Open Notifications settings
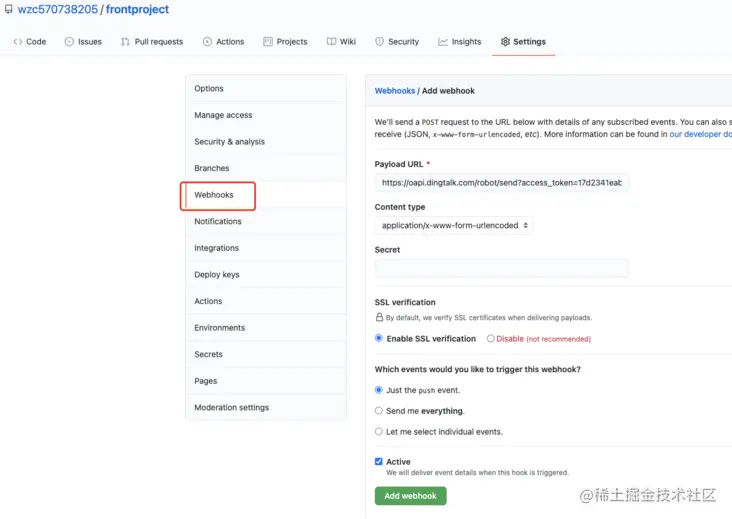This screenshot has width=732, height=519. [266, 221]
